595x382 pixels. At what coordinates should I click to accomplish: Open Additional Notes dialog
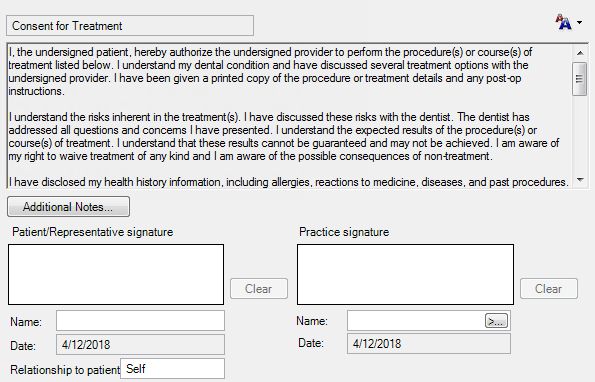[x=68, y=207]
